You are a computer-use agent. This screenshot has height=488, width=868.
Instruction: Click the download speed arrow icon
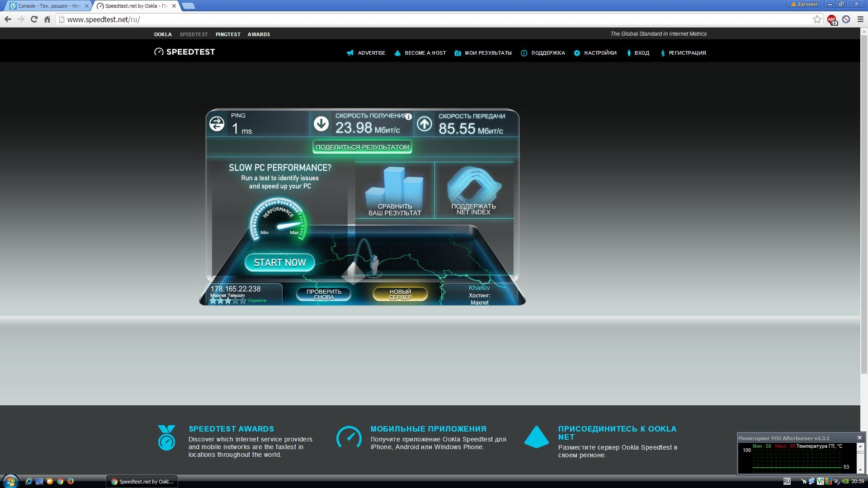click(321, 123)
